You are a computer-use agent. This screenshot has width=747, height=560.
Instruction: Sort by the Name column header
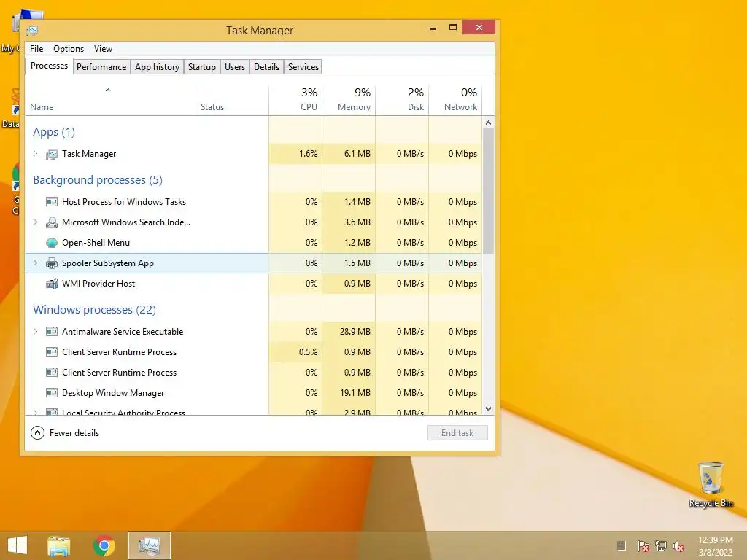[110, 101]
